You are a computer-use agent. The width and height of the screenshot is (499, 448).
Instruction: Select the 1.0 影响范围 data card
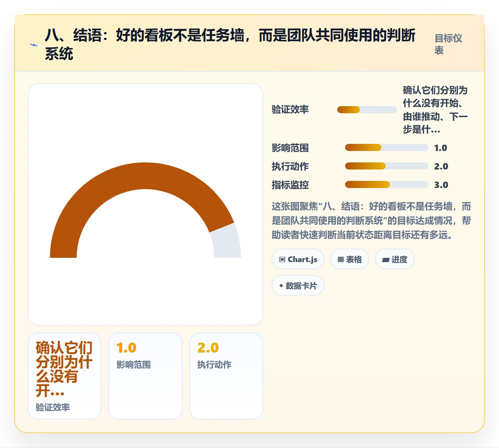(145, 376)
